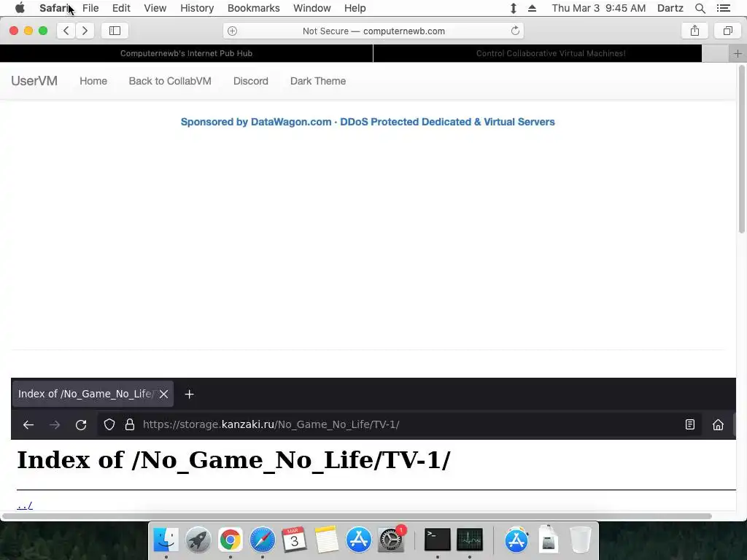Go forward with Safari's forward arrow
Screen dimensions: 747x560
pos(85,31)
